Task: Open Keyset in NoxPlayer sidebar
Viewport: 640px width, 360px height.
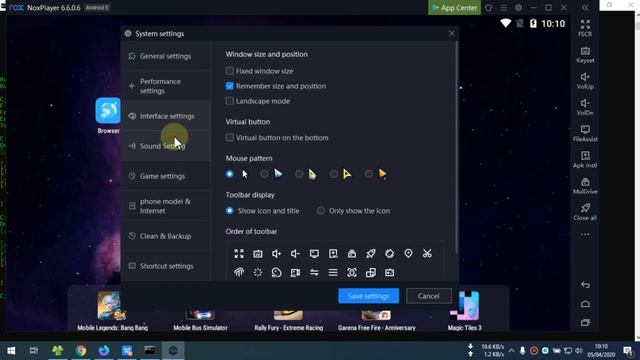Action: click(x=585, y=55)
